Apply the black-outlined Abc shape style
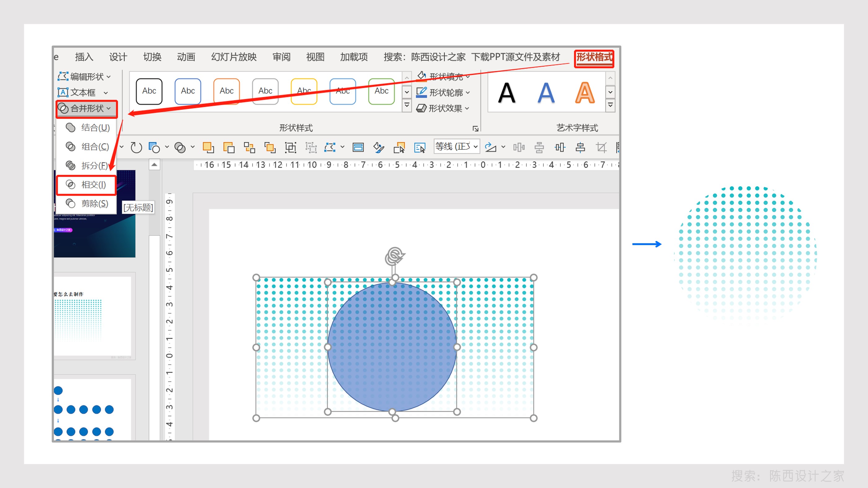Viewport: 868px width, 488px height. click(x=149, y=91)
